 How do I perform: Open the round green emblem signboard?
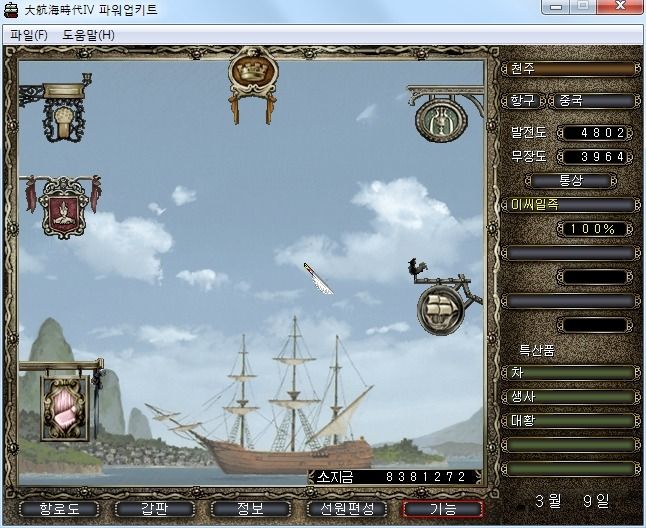(443, 115)
